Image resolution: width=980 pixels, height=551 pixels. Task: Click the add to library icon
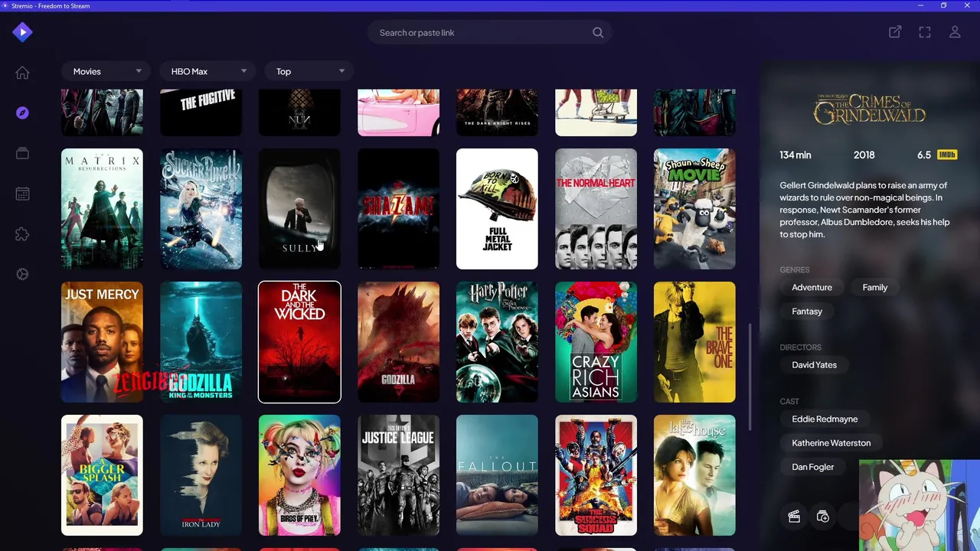tap(823, 517)
